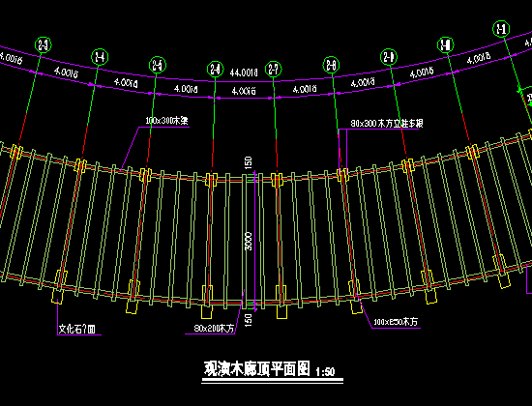Select the 2-10 axis grid bubble
Viewport: 532px width, 406px height.
tap(446, 44)
